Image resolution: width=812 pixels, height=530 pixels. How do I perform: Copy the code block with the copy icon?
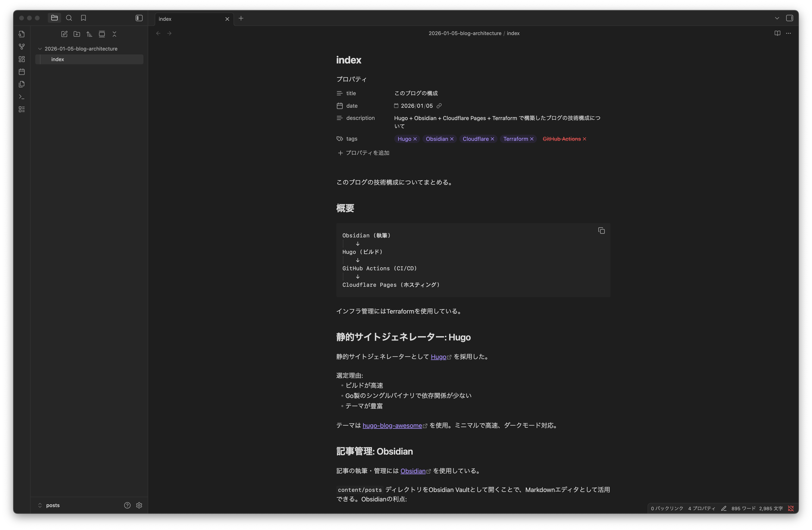click(x=602, y=231)
